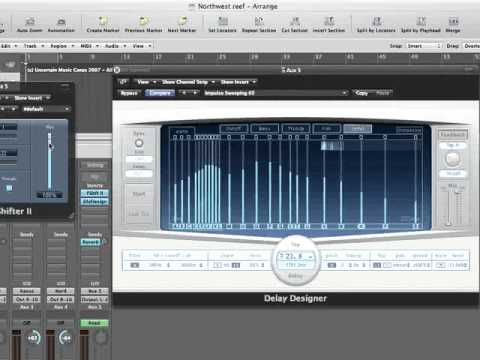Image resolution: width=480 pixels, height=360 pixels.
Task: Toggle the green Read automation button
Action: [94, 323]
